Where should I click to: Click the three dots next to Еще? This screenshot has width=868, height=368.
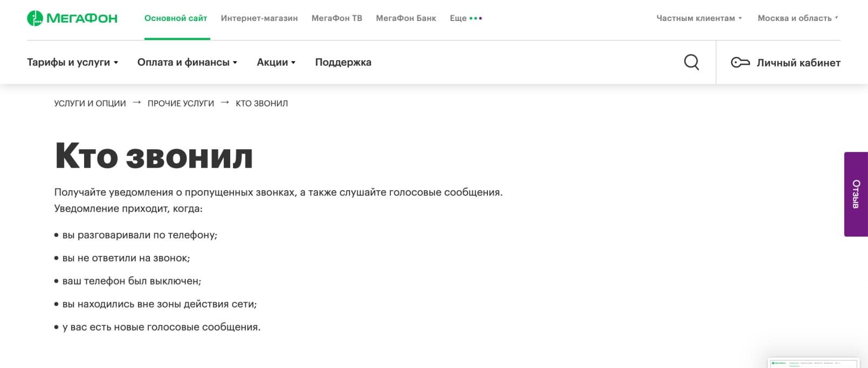pyautogui.click(x=476, y=18)
